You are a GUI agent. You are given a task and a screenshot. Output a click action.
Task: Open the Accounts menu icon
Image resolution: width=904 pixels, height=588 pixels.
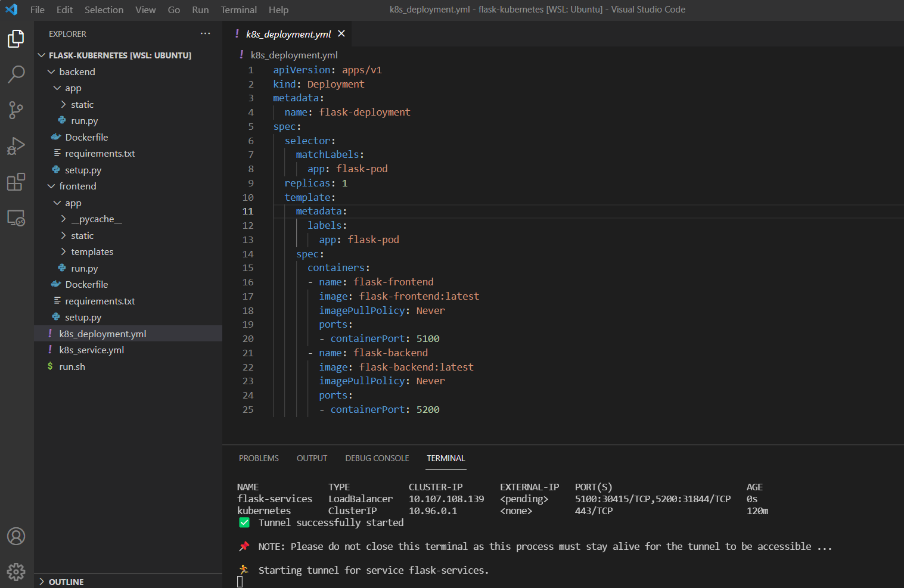(16, 536)
